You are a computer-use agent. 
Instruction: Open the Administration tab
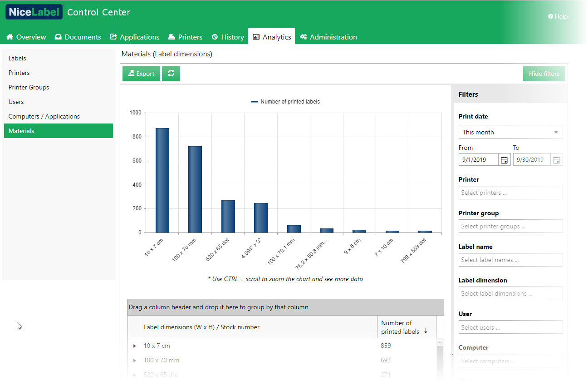328,37
